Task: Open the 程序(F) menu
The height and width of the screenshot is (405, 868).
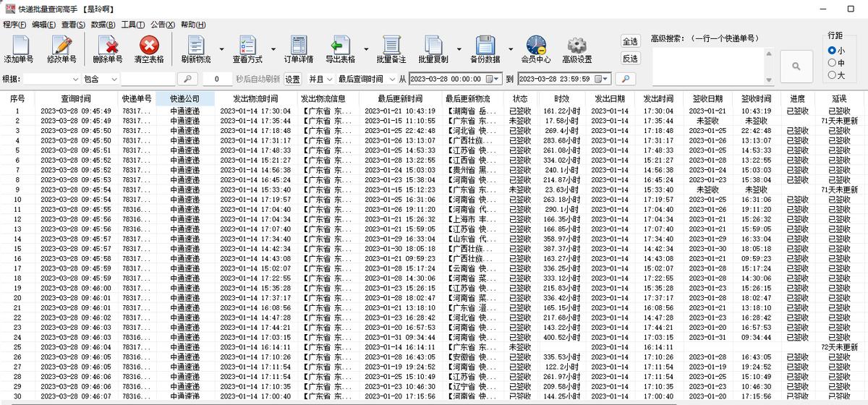Action: (x=14, y=25)
